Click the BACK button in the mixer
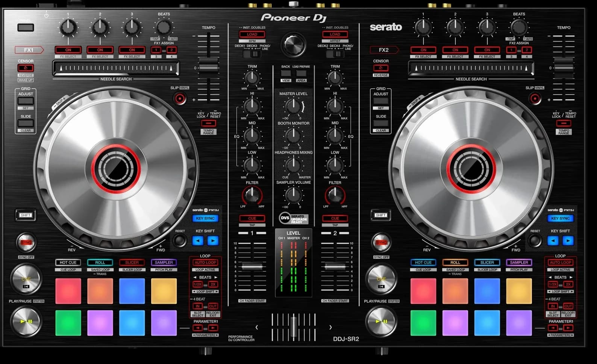Image resolution: width=597 pixels, height=364 pixels. click(286, 73)
